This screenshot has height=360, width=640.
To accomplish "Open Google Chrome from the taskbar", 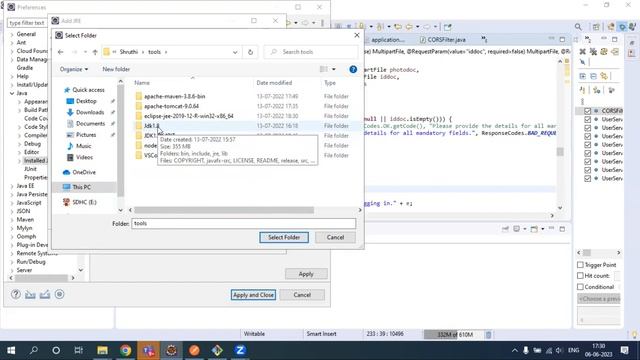I will [x=125, y=350].
